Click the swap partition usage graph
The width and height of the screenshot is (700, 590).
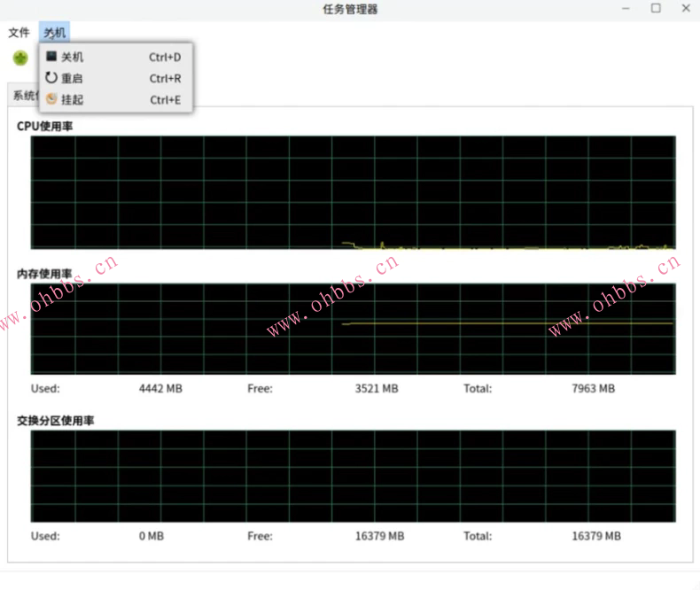[354, 476]
